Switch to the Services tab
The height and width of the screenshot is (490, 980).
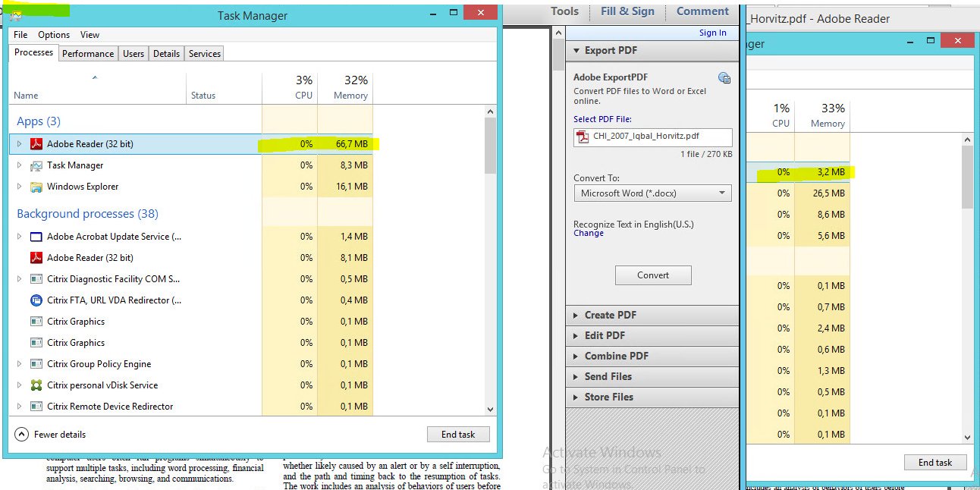pyautogui.click(x=205, y=54)
